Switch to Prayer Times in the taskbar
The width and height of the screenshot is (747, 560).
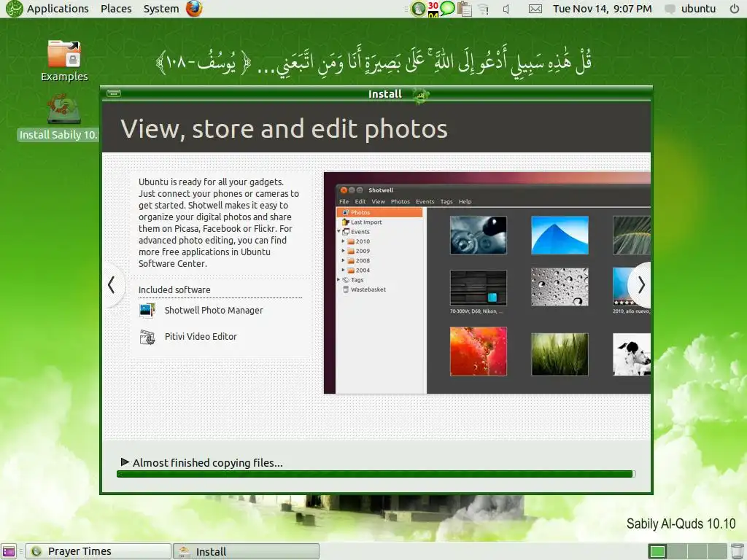pyautogui.click(x=98, y=551)
